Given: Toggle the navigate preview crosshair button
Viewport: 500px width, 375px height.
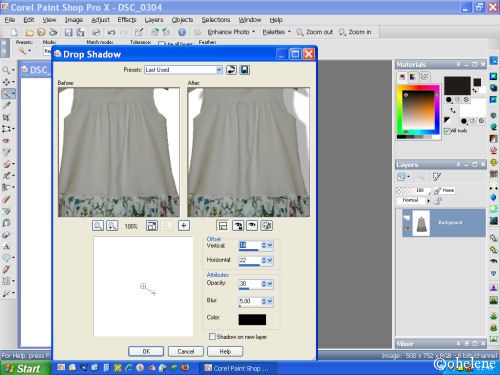Looking at the screenshot, I should 184,226.
